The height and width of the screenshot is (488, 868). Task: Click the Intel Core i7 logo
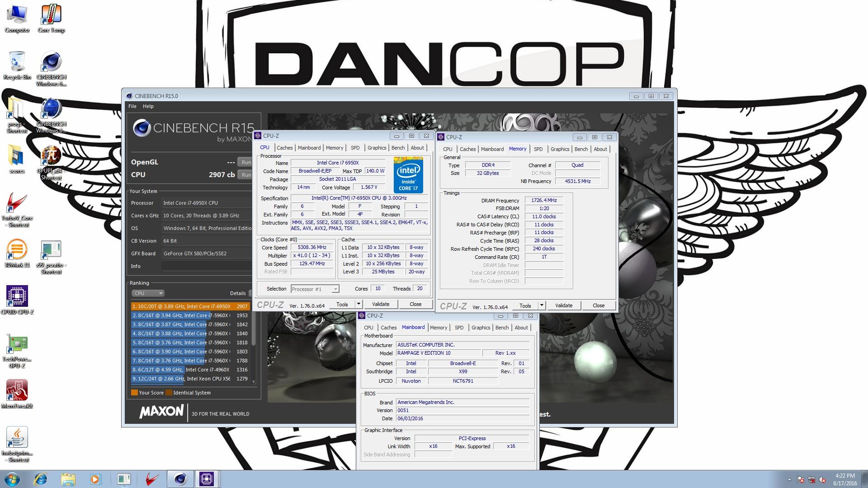(x=408, y=175)
